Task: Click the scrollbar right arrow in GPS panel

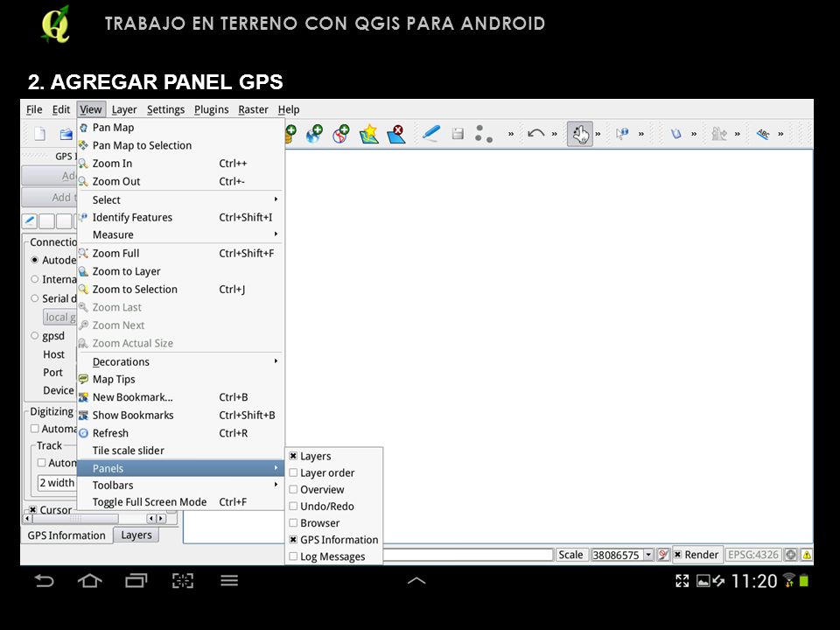Action: tap(161, 519)
